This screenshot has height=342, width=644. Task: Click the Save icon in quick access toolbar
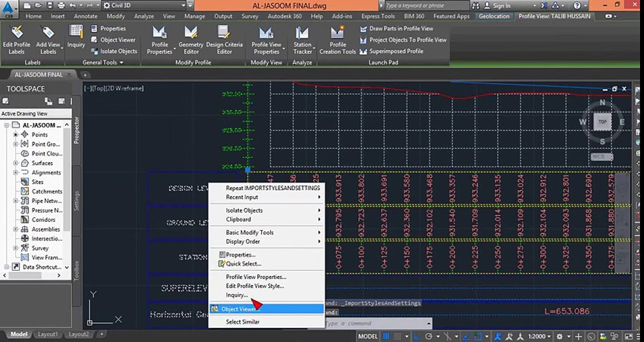49,6
